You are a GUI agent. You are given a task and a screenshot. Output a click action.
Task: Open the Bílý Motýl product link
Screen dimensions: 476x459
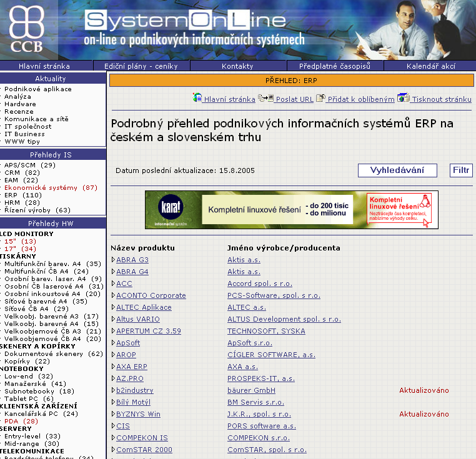133,402
